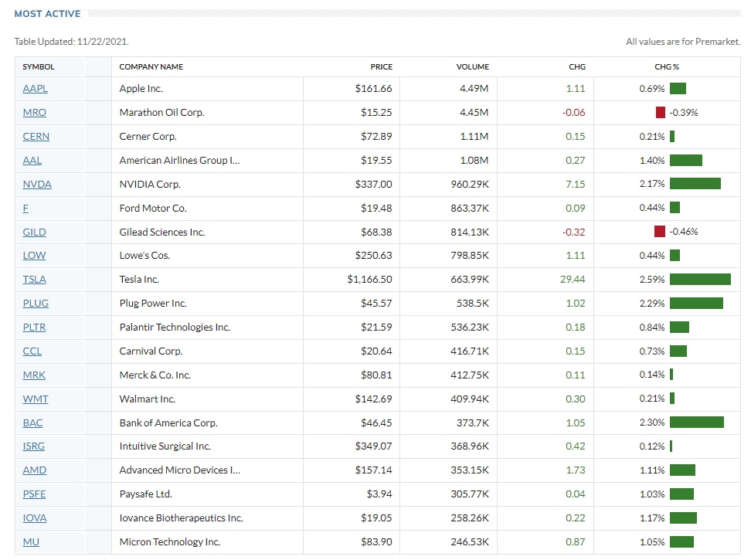Screen dimensions: 751x560
Task: Click Tesla's green 2.59% change bar
Action: 700,279
